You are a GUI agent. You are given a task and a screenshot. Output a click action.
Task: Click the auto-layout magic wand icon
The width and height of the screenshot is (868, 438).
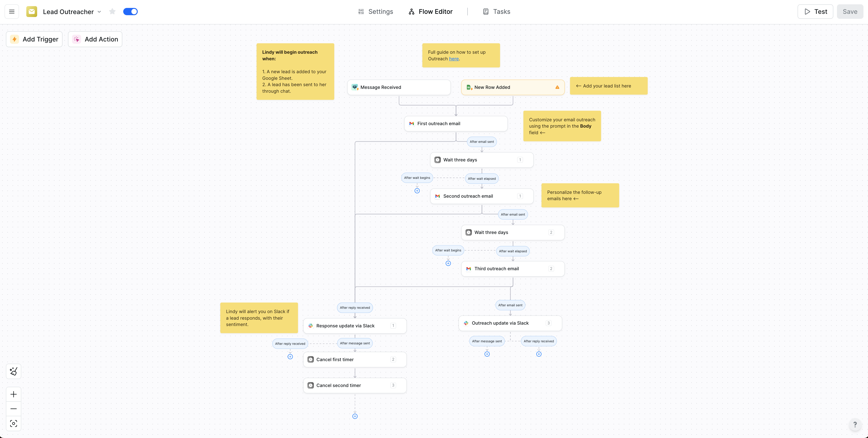[x=14, y=371]
